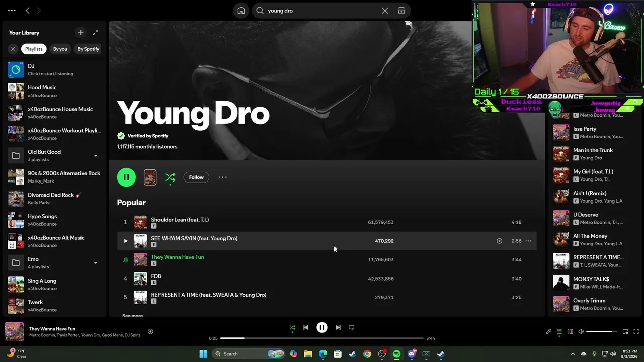Viewport: 644px width, 362px height.
Task: Clear the active library filter
Action: point(13,49)
